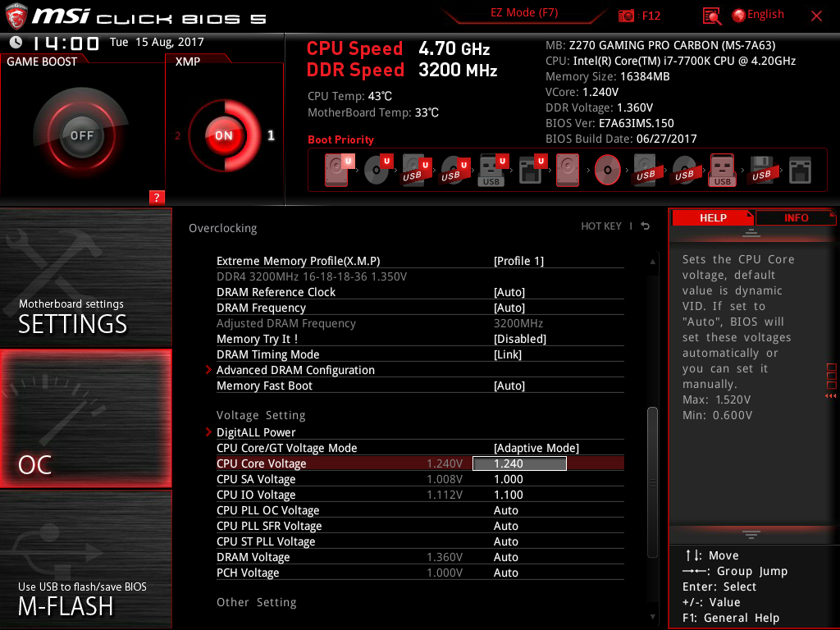Click the CPU Core Voltage 1.240 input field
Screen dimensions: 840x630
(519, 463)
